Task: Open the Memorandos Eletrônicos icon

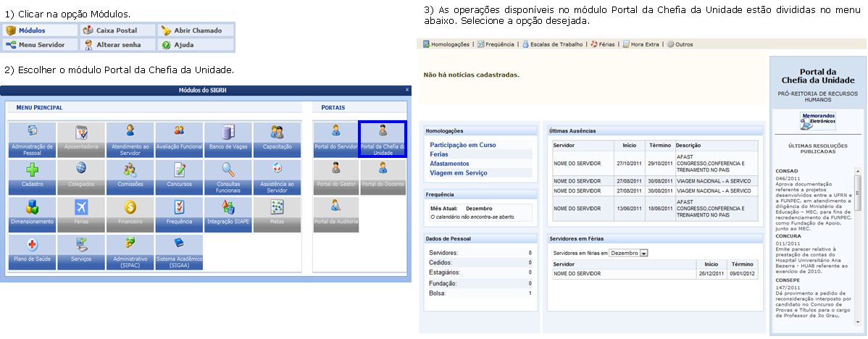Action: click(817, 120)
